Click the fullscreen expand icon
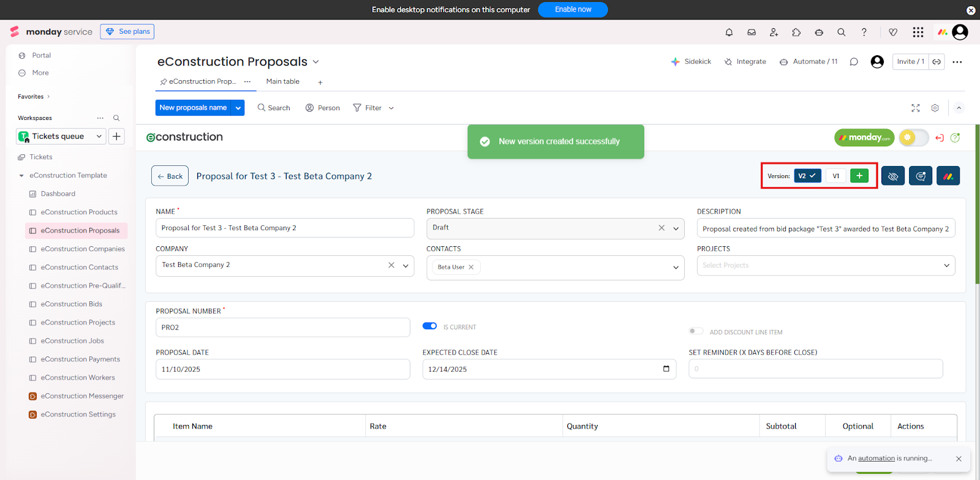The width and height of the screenshot is (980, 480). point(916,108)
